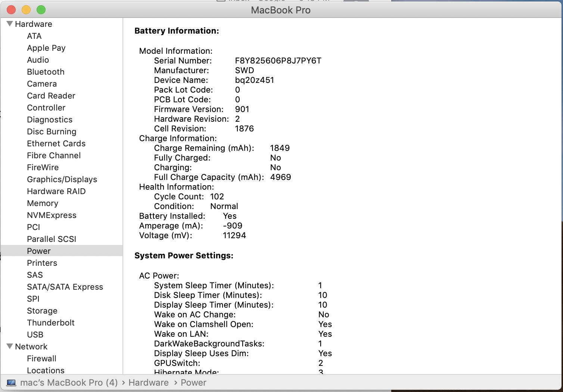This screenshot has height=392, width=563.
Task: Collapse the Network section triangle
Action: pos(10,346)
